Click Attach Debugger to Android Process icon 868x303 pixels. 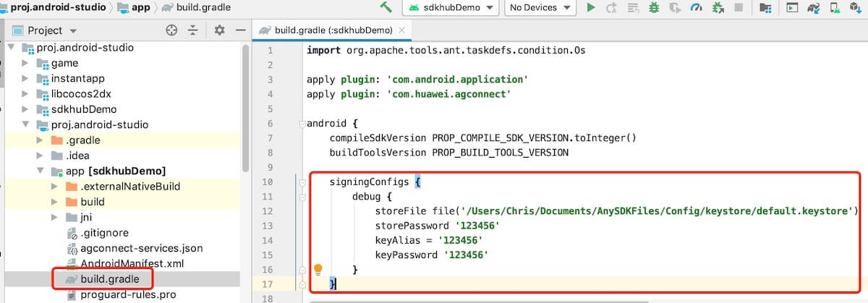point(717,7)
